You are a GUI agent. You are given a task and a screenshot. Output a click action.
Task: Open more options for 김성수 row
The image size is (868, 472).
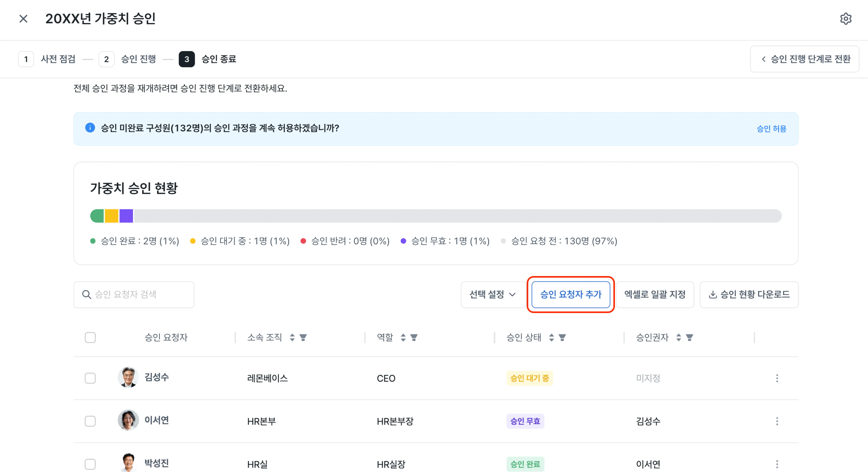coord(777,378)
